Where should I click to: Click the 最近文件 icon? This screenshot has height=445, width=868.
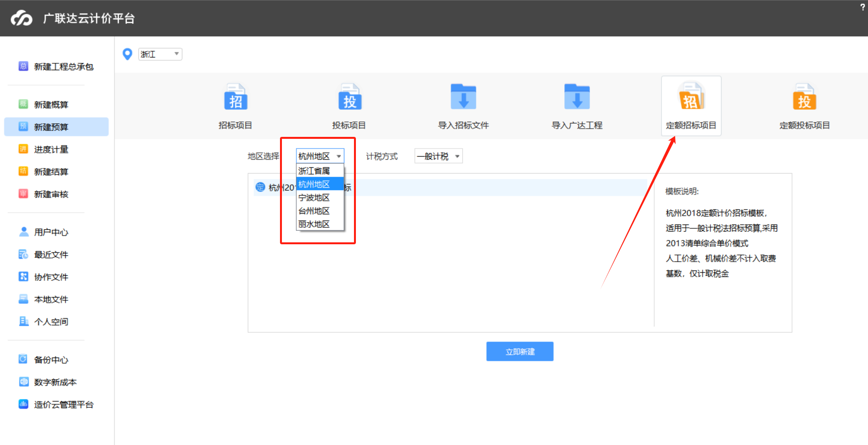tap(23, 254)
